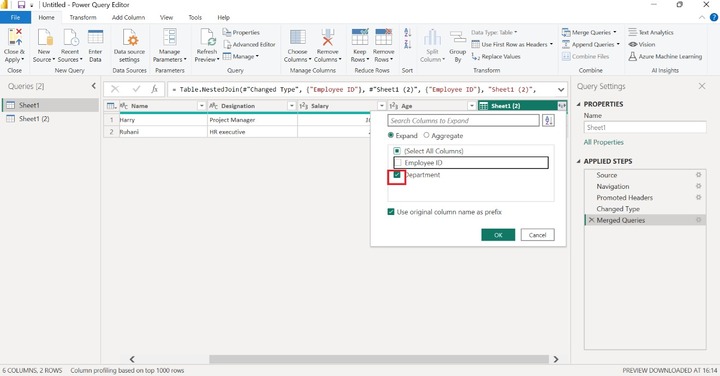Uncheck the Department checkbox
Viewport: 720px width, 376px height.
click(397, 175)
